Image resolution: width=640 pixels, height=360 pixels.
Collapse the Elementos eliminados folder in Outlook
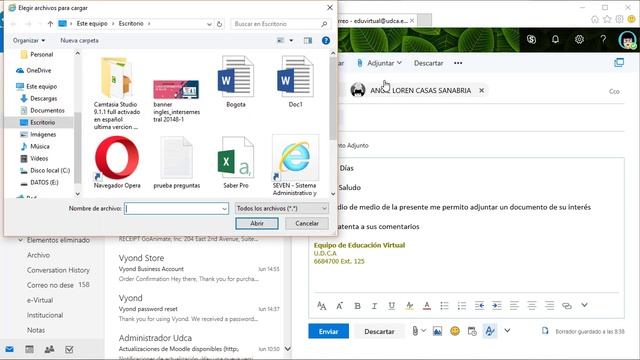tap(20, 240)
